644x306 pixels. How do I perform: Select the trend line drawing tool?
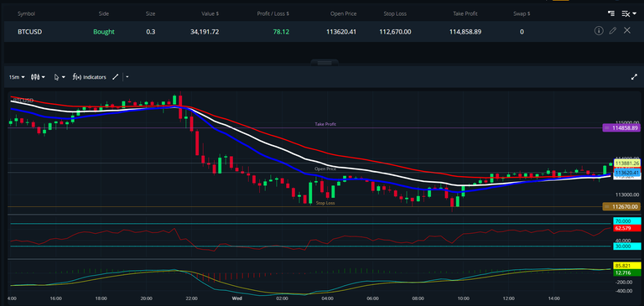116,77
